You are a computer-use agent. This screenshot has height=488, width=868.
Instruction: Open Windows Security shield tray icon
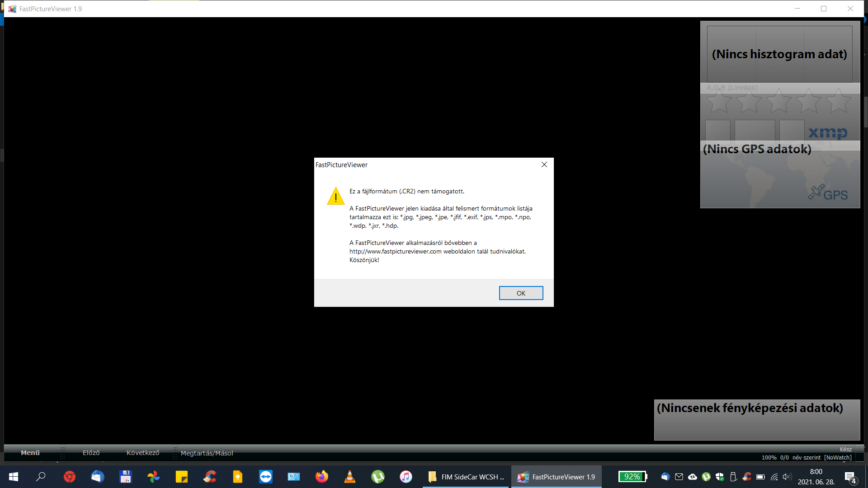(x=720, y=477)
